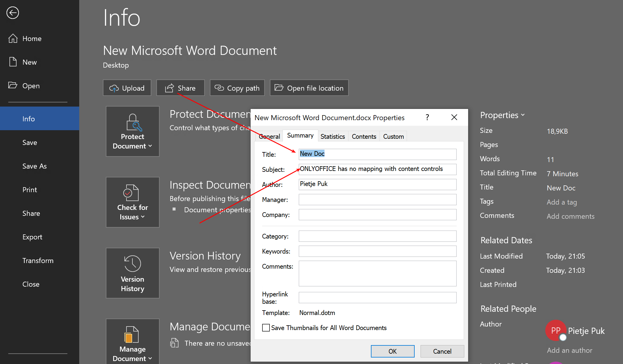Click the New document icon
Image resolution: width=623 pixels, height=364 pixels.
point(13,62)
